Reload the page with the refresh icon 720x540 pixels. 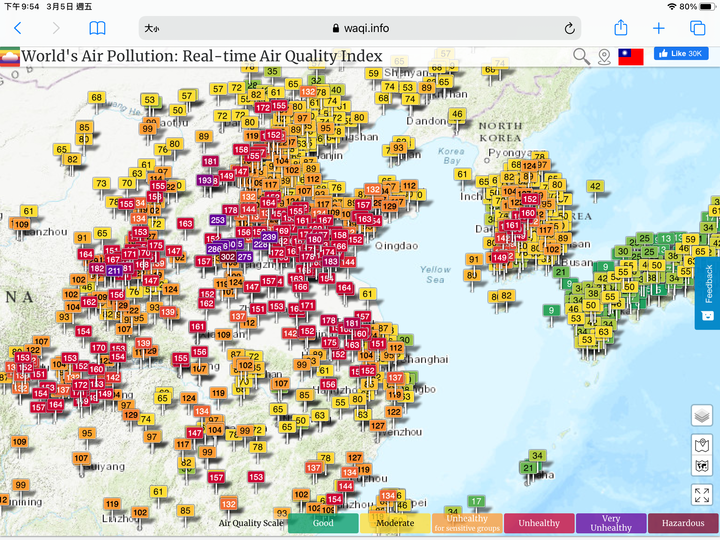pyautogui.click(x=569, y=28)
